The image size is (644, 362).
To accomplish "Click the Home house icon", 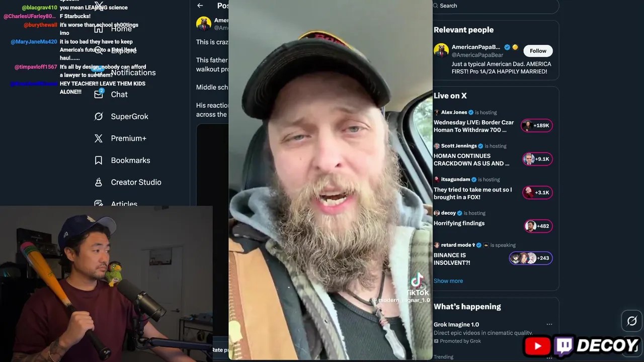I will click(99, 29).
